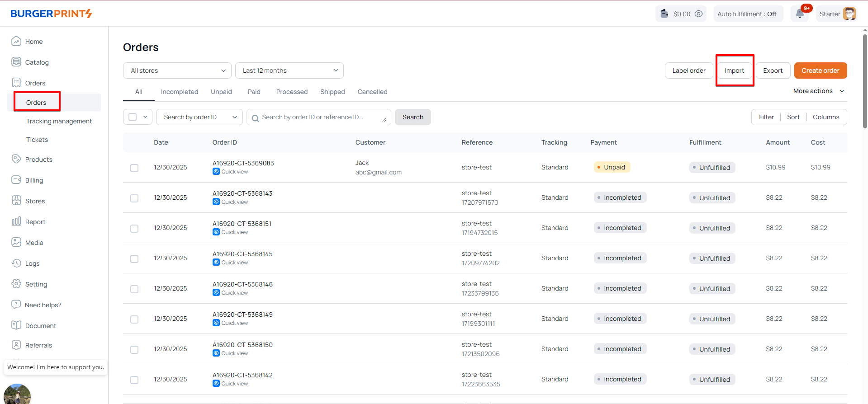868x404 pixels.
Task: Click the Logs history icon
Action: 16,263
